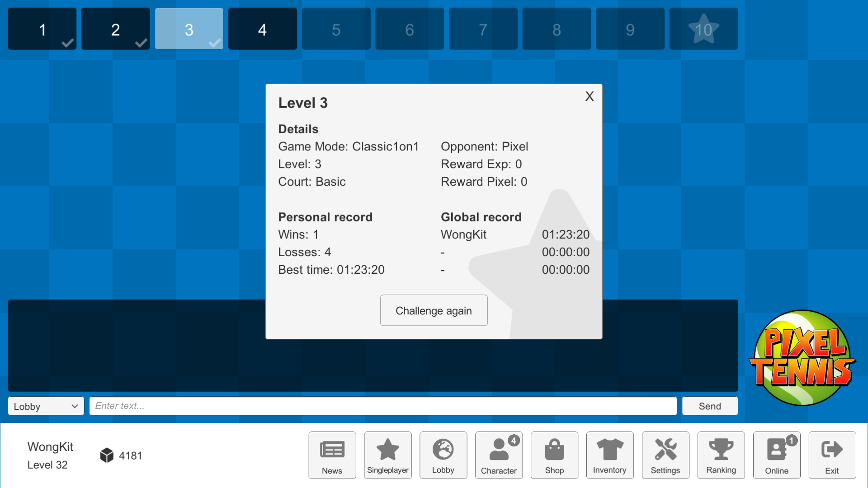The height and width of the screenshot is (488, 868).
Task: Toggle level 1 completed checkmark
Action: pos(66,43)
